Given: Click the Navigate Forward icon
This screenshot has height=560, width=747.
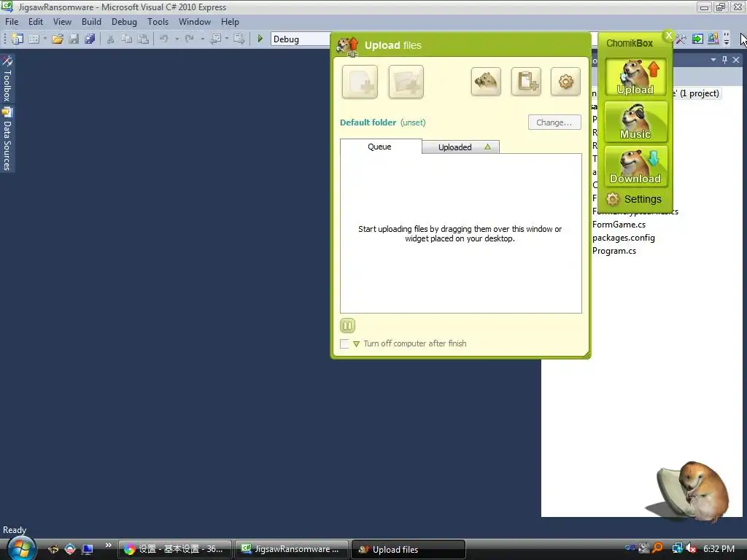Looking at the screenshot, I should (x=239, y=39).
